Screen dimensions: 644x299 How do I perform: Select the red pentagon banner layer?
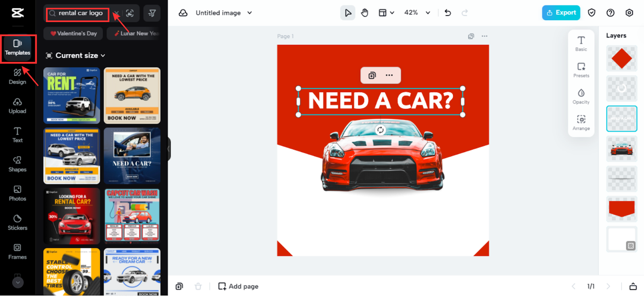point(622,209)
